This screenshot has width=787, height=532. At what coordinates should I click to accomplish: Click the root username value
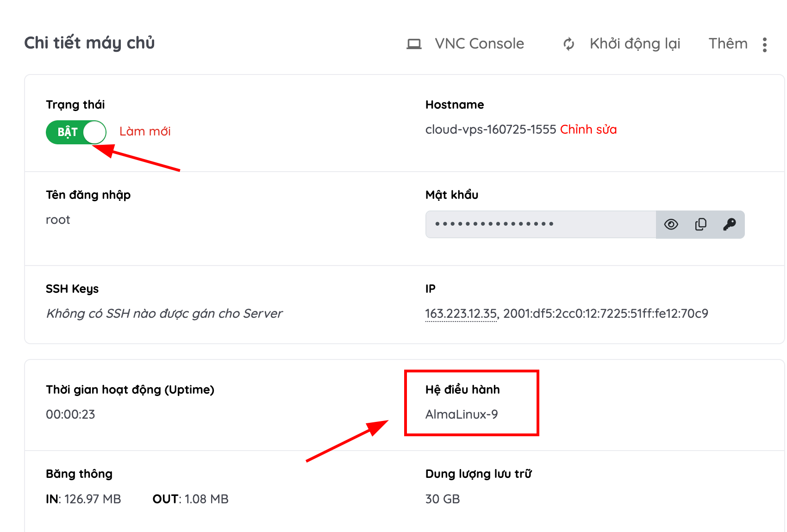[x=58, y=220]
